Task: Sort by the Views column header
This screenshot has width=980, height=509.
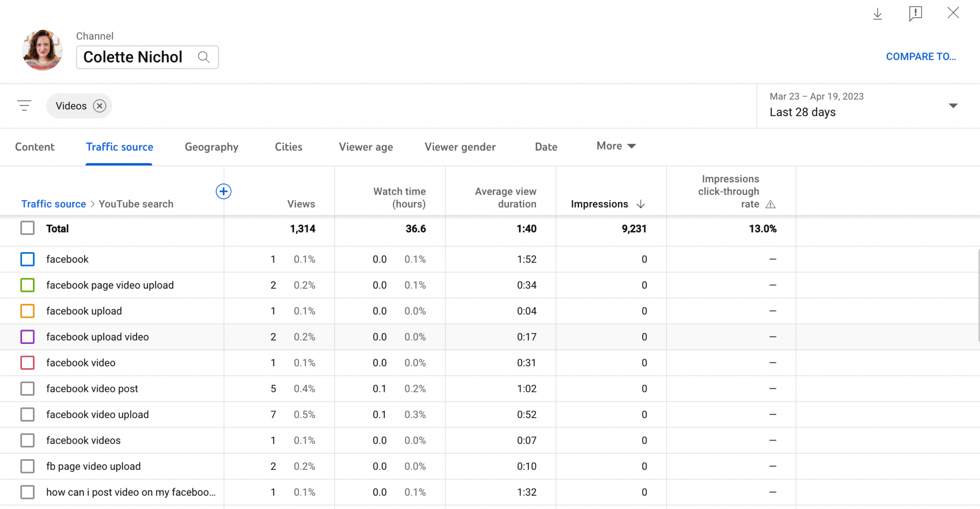Action: [301, 204]
